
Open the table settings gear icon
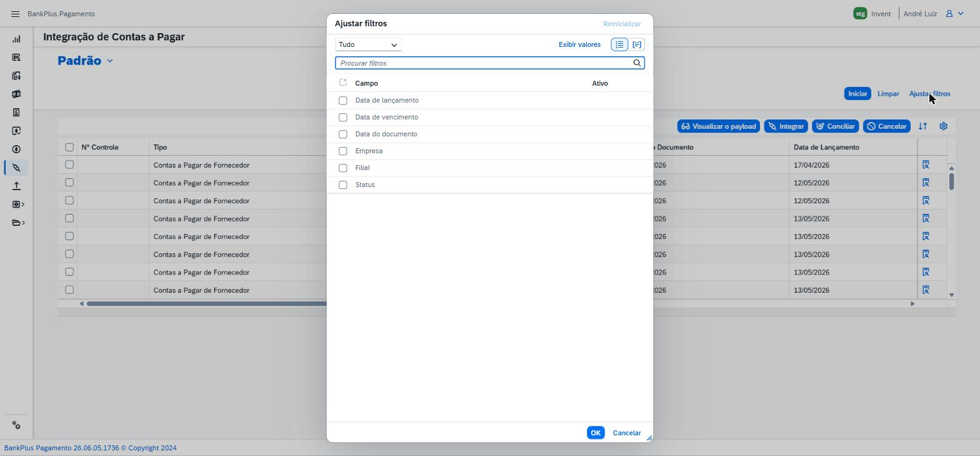[943, 126]
